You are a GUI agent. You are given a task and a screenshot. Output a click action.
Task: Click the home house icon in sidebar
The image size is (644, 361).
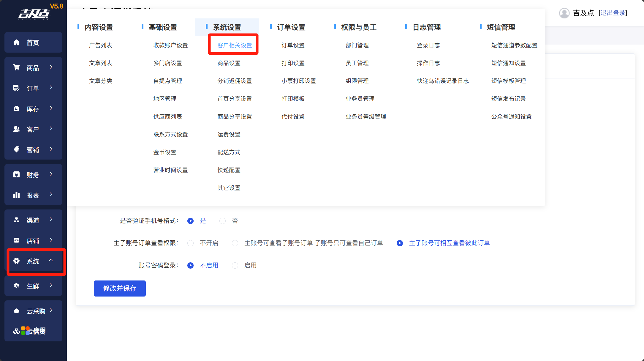pos(17,42)
